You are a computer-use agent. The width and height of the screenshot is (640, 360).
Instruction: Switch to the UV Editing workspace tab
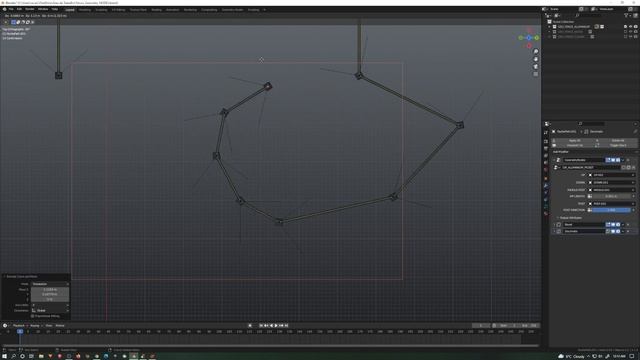click(x=118, y=9)
